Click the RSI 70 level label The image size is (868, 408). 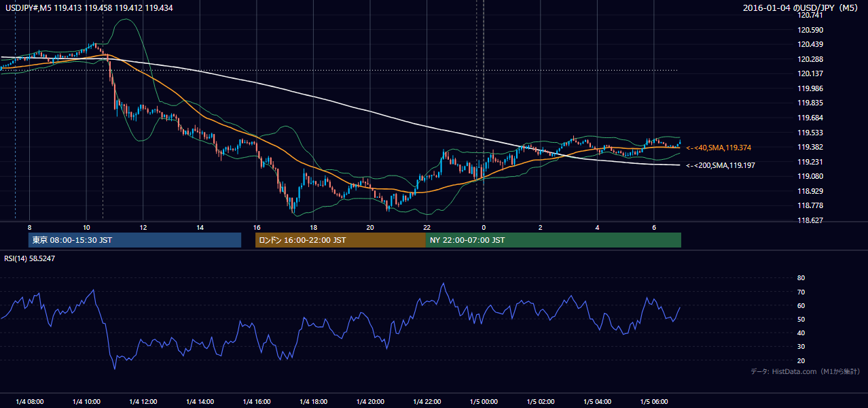(801, 292)
